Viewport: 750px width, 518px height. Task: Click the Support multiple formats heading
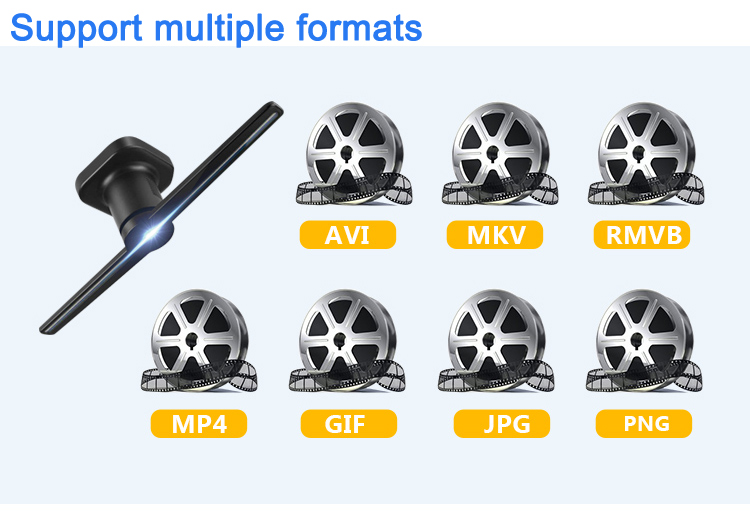coord(216,28)
